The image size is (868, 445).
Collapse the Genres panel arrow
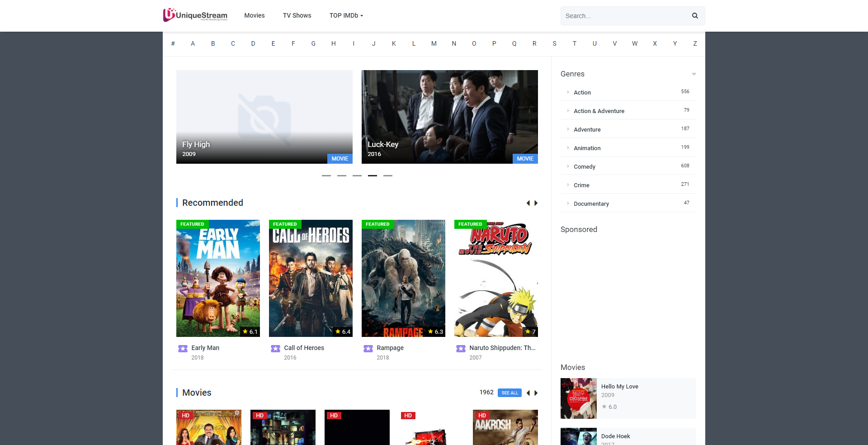[693, 74]
